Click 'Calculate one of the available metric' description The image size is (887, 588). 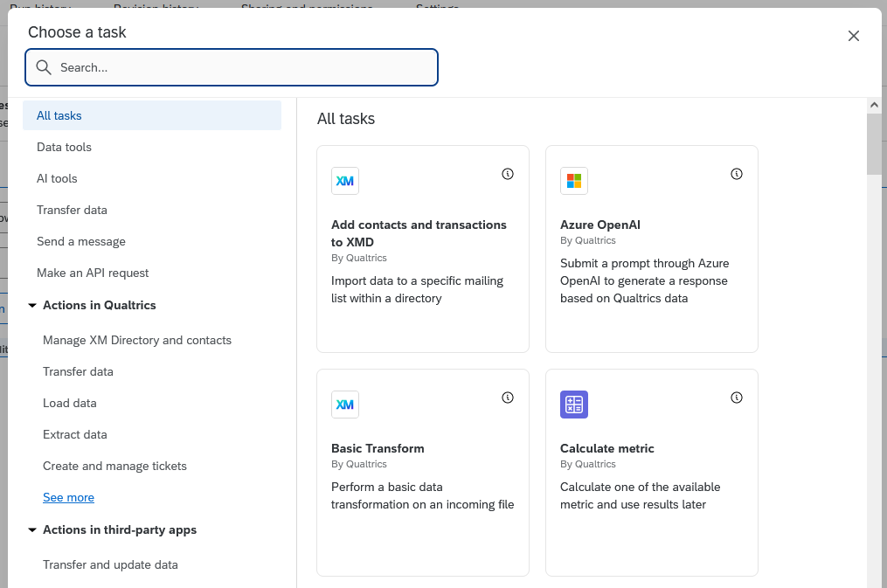click(x=640, y=496)
